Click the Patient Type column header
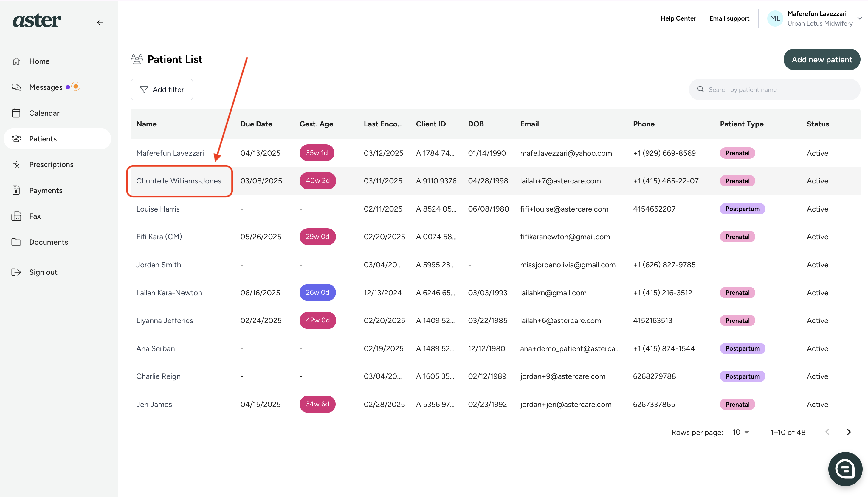This screenshot has height=497, width=868. pyautogui.click(x=742, y=124)
